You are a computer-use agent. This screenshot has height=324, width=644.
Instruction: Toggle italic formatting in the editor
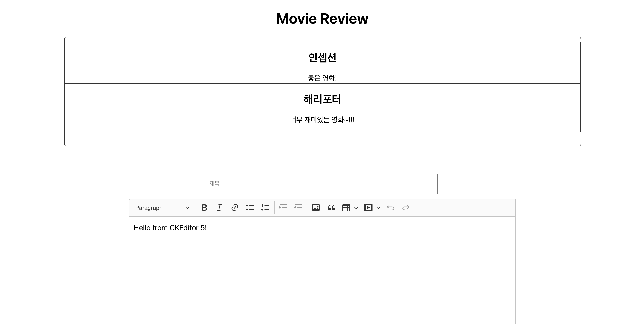(219, 208)
